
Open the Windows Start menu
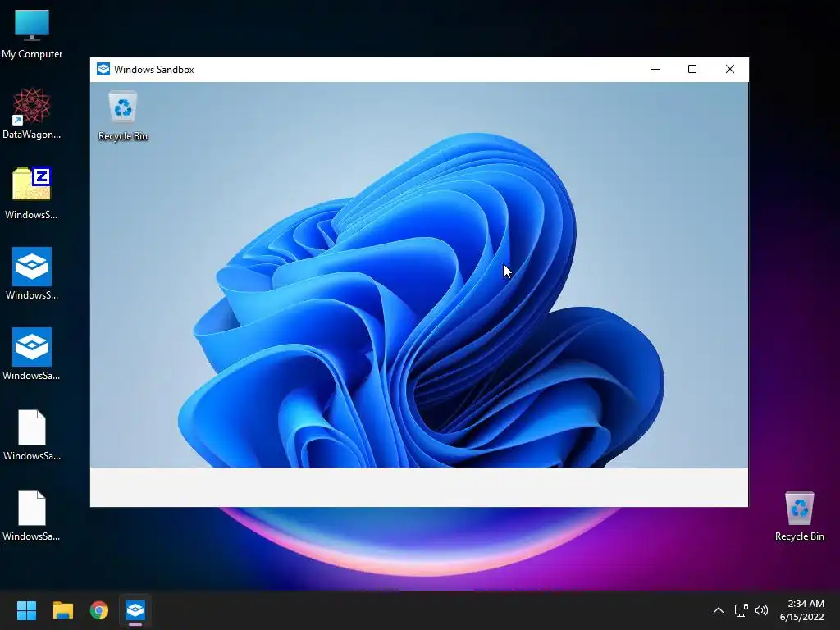tap(26, 610)
